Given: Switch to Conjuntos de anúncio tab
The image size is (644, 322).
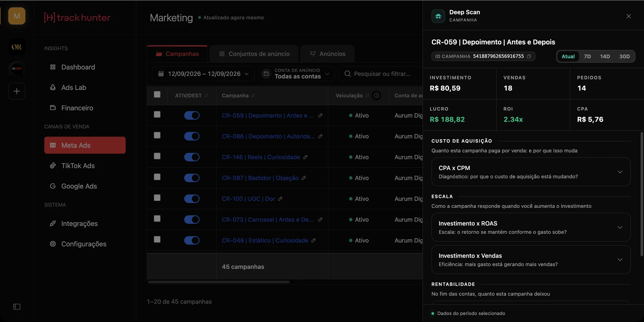Looking at the screenshot, I should click(x=254, y=54).
